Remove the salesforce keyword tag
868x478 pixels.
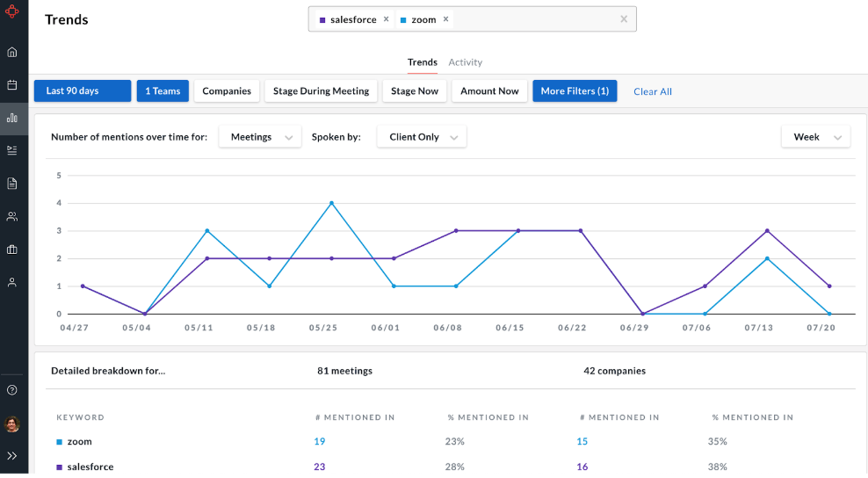(x=387, y=18)
